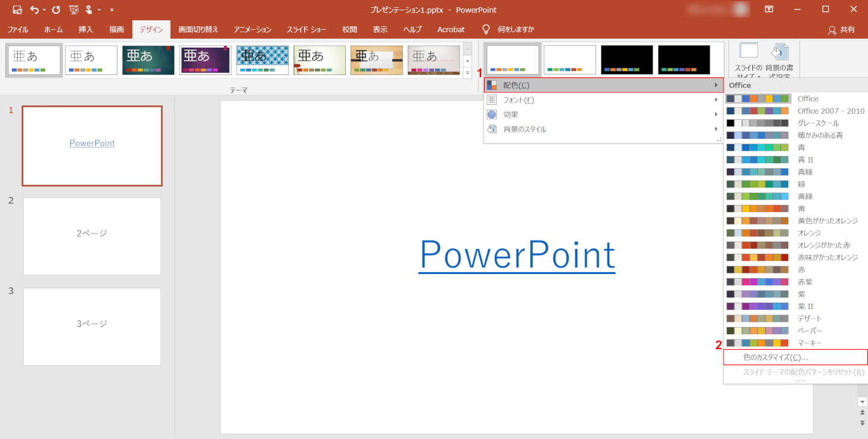Switch to the 描画 tab
Viewport: 868px width, 439px height.
point(117,29)
